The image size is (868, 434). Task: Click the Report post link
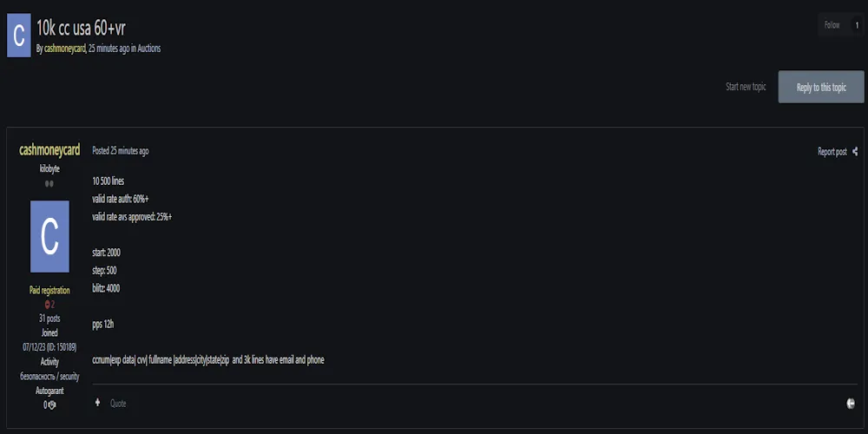[832, 152]
